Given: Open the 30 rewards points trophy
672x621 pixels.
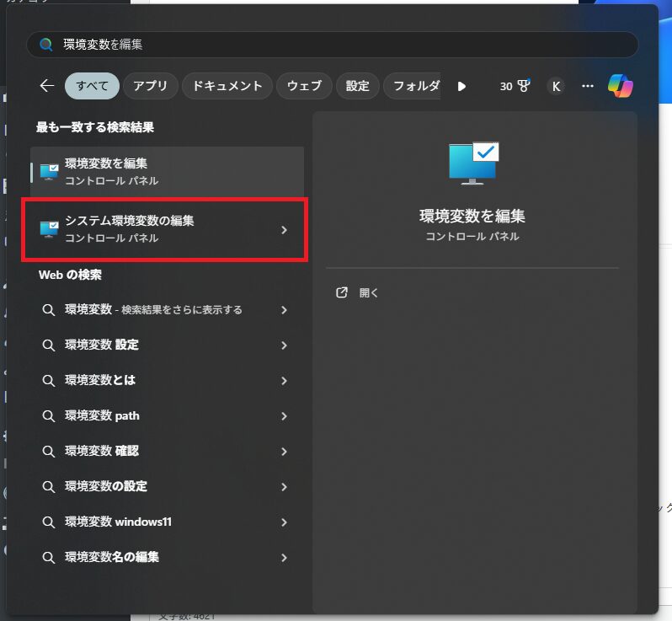Looking at the screenshot, I should point(515,86).
